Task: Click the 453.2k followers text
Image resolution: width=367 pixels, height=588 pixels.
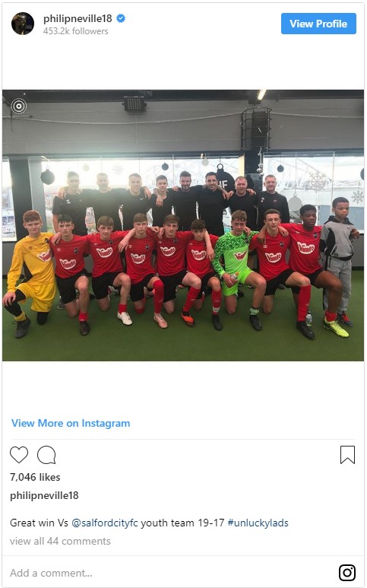Action: [76, 31]
